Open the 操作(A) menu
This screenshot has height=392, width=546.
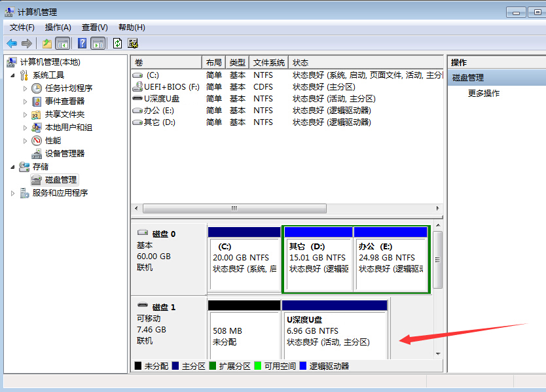pyautogui.click(x=58, y=27)
